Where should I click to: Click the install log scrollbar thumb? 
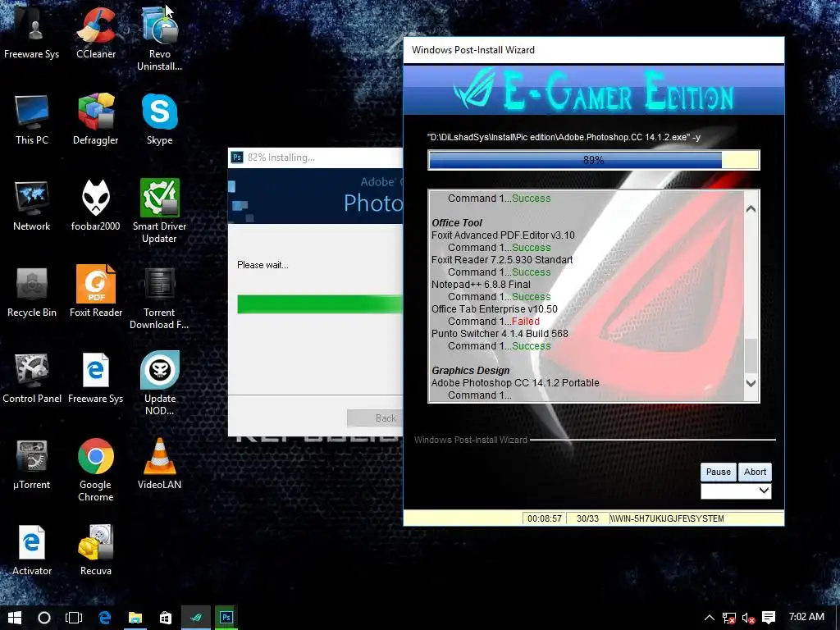[751, 356]
